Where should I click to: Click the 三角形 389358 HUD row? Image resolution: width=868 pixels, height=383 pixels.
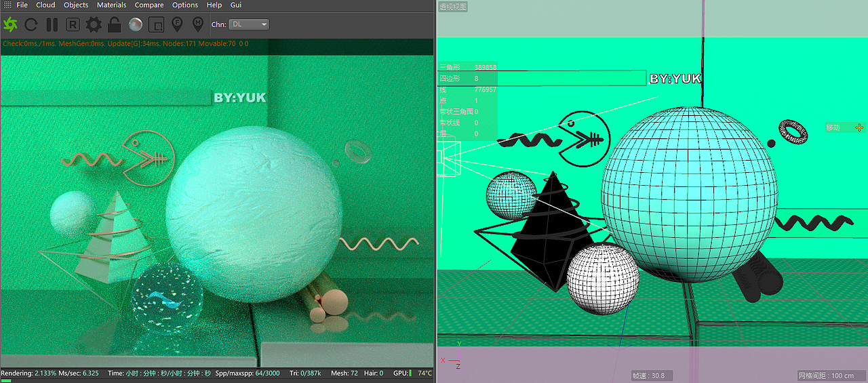468,68
